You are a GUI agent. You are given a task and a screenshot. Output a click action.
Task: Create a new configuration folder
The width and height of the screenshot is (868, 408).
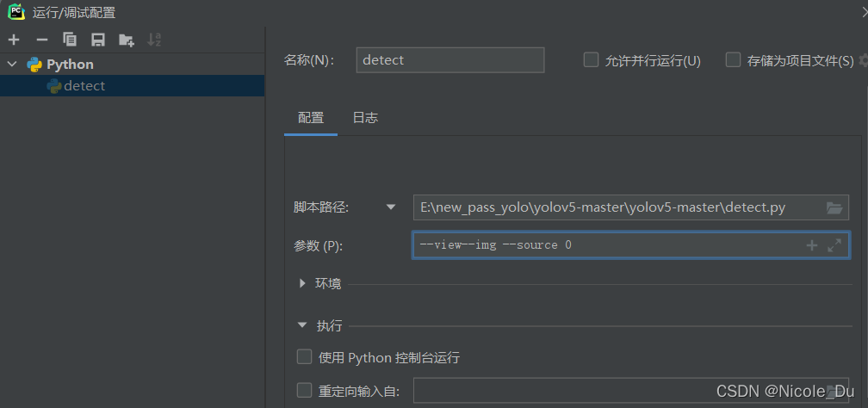(x=127, y=40)
